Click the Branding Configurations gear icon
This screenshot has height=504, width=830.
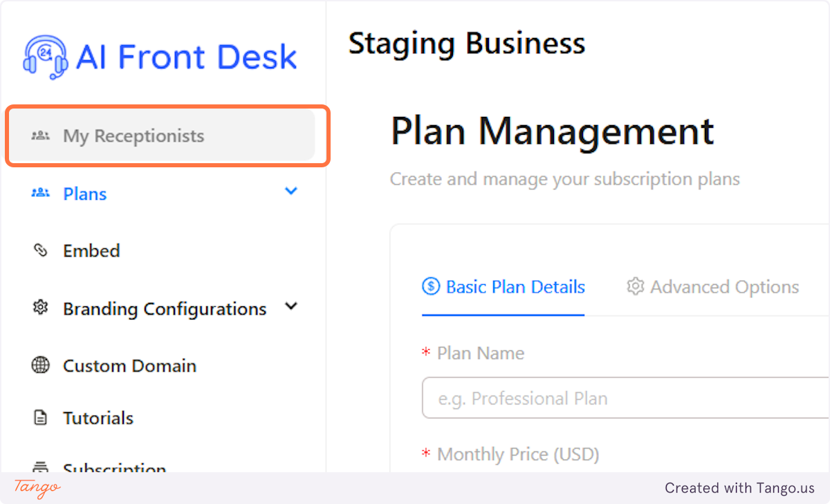point(40,308)
